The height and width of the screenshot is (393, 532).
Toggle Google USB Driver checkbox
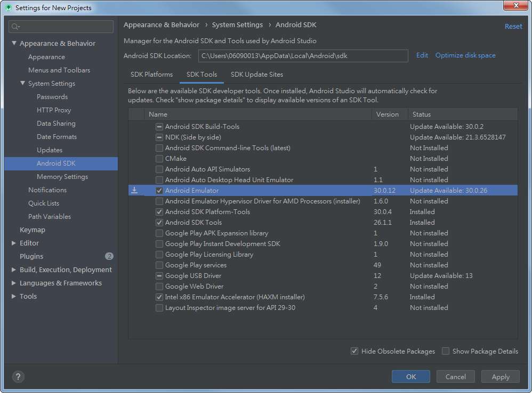[159, 276]
